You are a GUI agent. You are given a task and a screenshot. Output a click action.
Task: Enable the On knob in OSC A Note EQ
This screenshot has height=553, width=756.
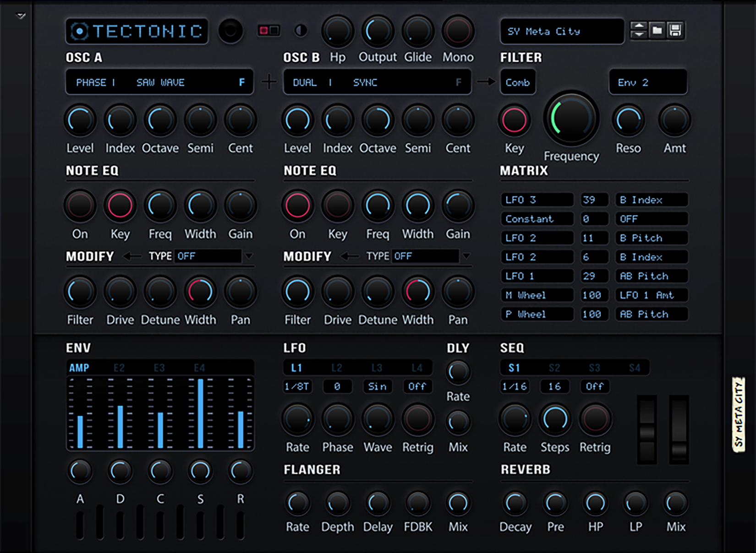80,206
